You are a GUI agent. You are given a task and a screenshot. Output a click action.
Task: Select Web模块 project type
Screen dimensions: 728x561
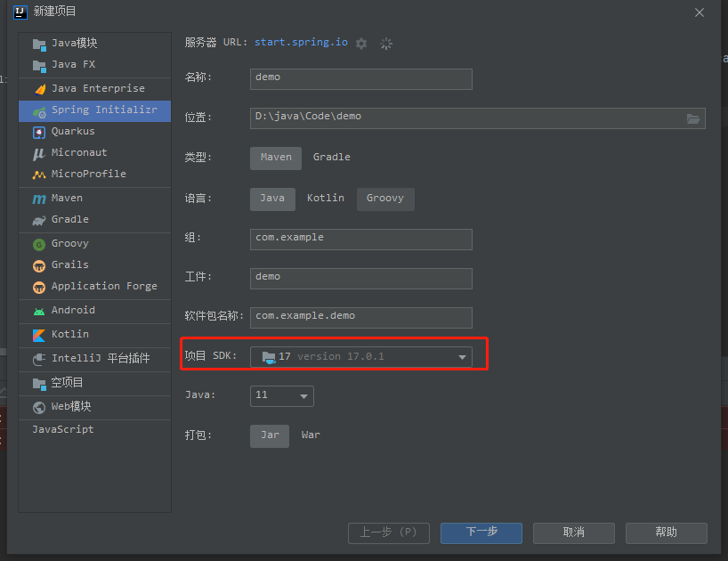point(94,407)
